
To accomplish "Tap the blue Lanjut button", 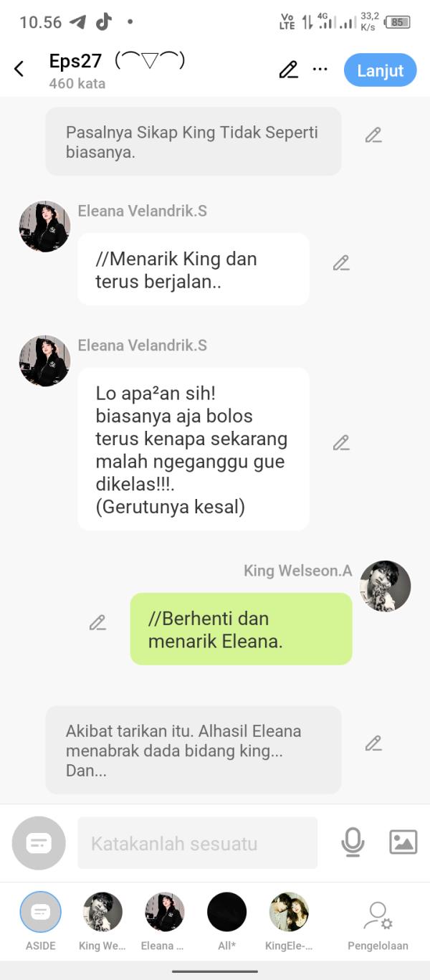I will tap(380, 70).
